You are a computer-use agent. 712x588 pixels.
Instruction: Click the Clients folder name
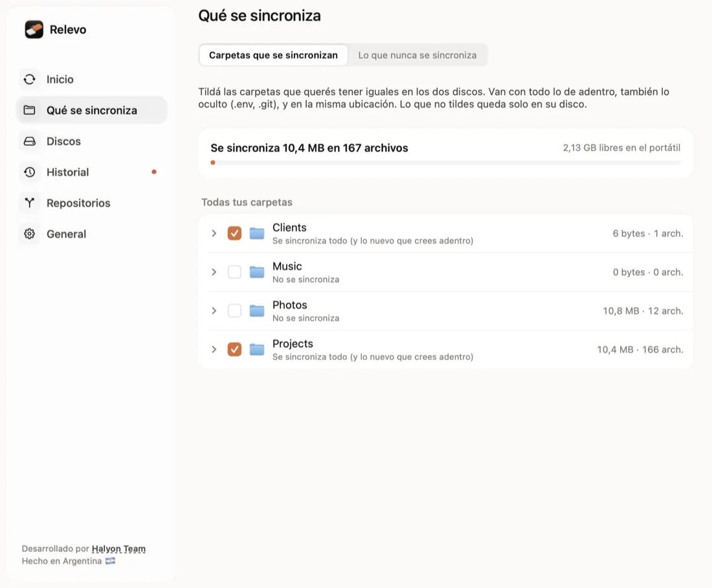289,227
